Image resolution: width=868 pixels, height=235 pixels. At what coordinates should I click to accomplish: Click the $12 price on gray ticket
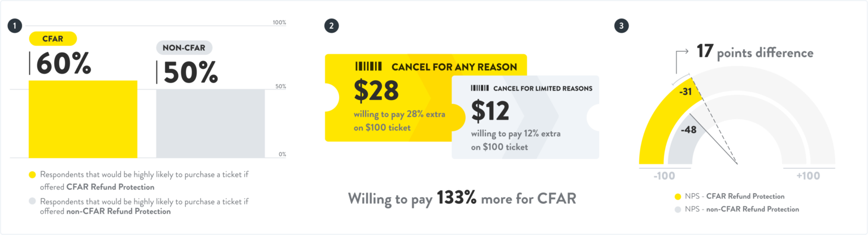coord(491,111)
